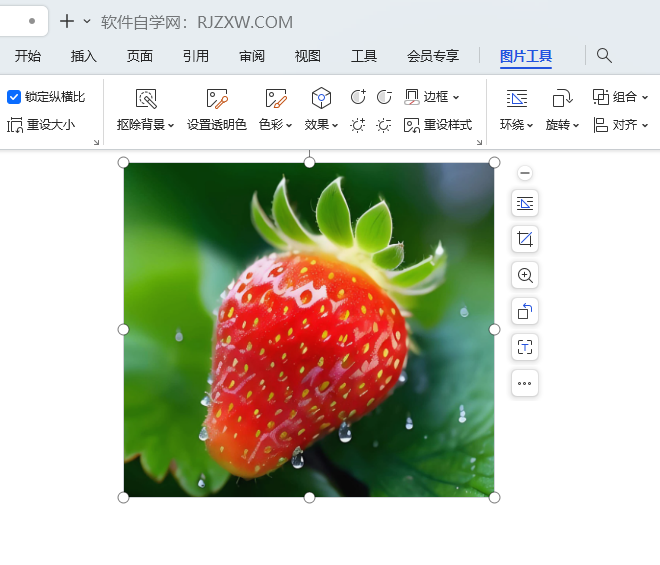The image size is (660, 565).
Task: Click the 重设大小 button
Action: tap(41, 125)
